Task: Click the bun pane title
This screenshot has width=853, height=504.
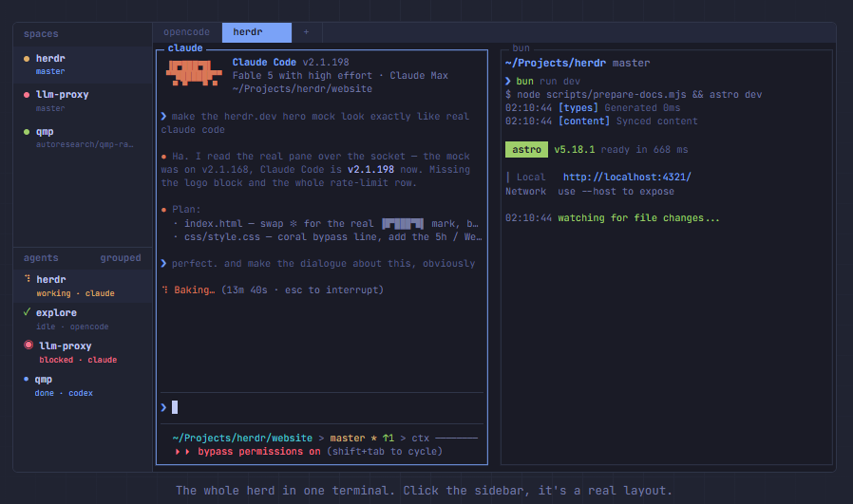Action: coord(521,47)
